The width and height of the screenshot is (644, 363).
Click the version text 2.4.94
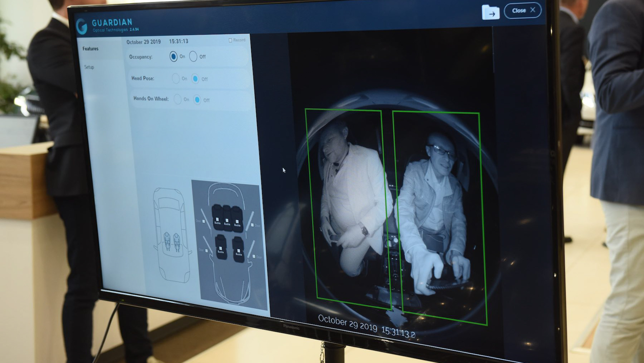(134, 30)
